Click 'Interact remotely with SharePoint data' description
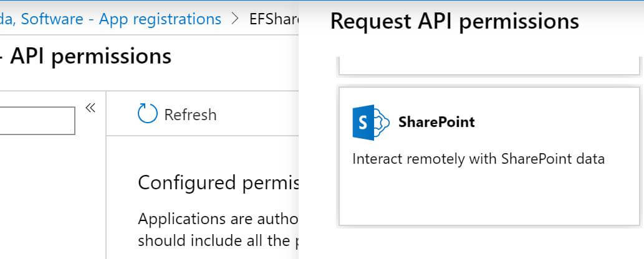Viewport: 644px width, 259px height. (x=479, y=159)
